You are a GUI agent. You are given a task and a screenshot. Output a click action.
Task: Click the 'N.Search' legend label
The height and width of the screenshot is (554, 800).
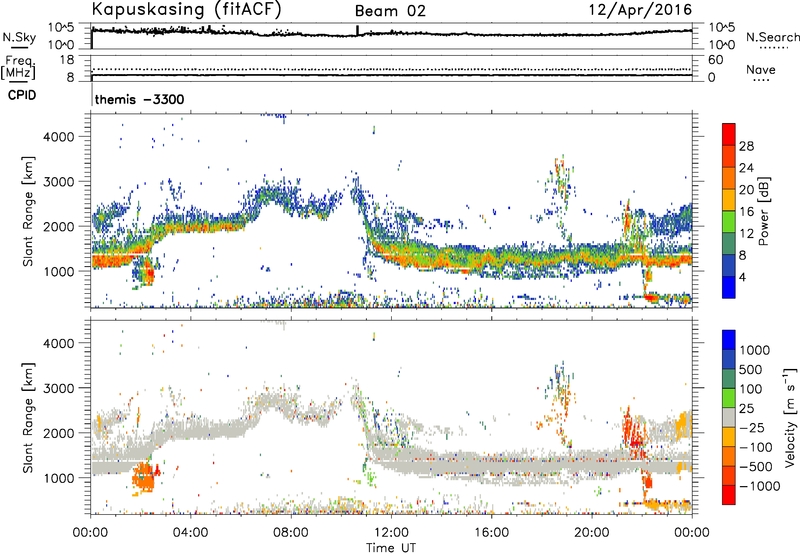[x=772, y=37]
